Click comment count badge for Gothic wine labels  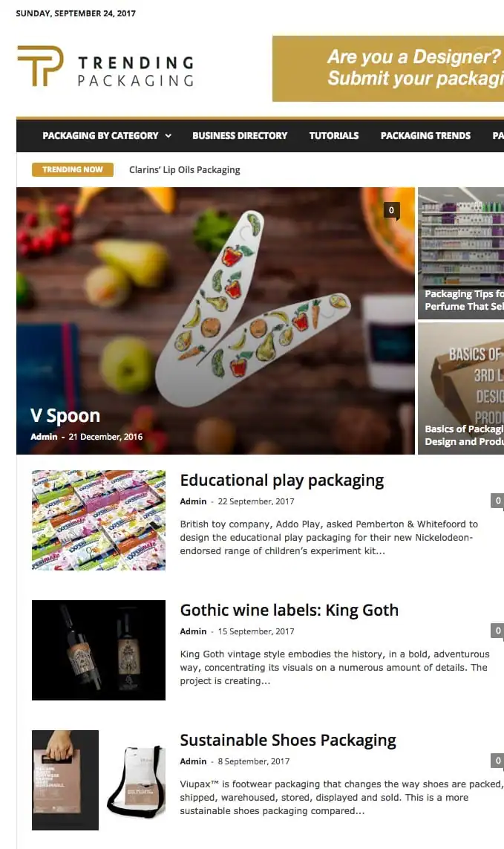(x=497, y=631)
